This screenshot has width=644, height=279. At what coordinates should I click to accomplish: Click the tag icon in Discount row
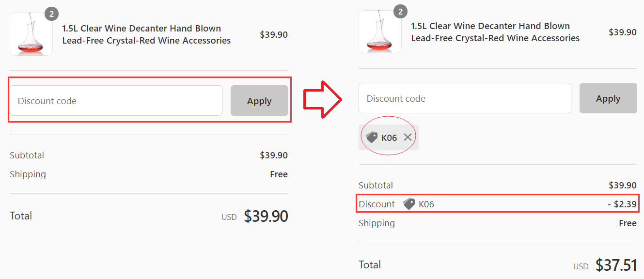tap(409, 204)
